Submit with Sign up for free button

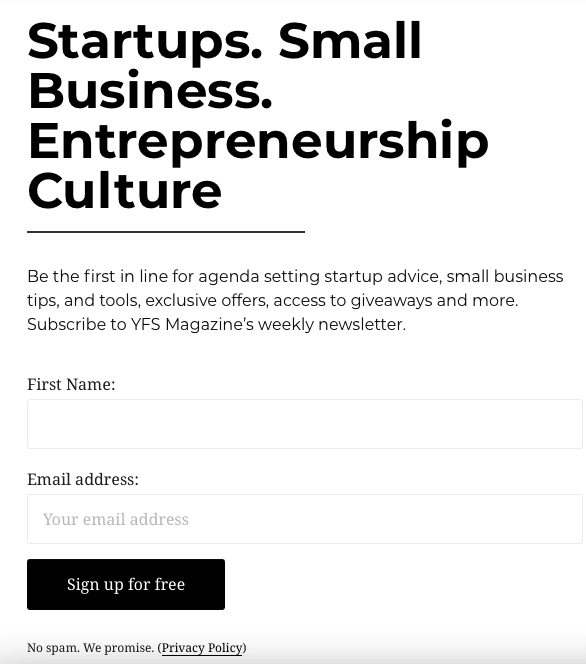(x=126, y=584)
